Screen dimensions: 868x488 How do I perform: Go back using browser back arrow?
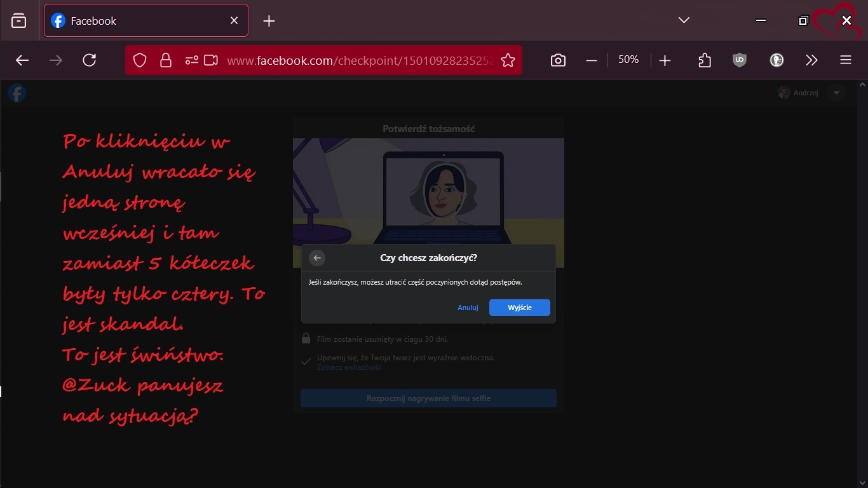[22, 60]
